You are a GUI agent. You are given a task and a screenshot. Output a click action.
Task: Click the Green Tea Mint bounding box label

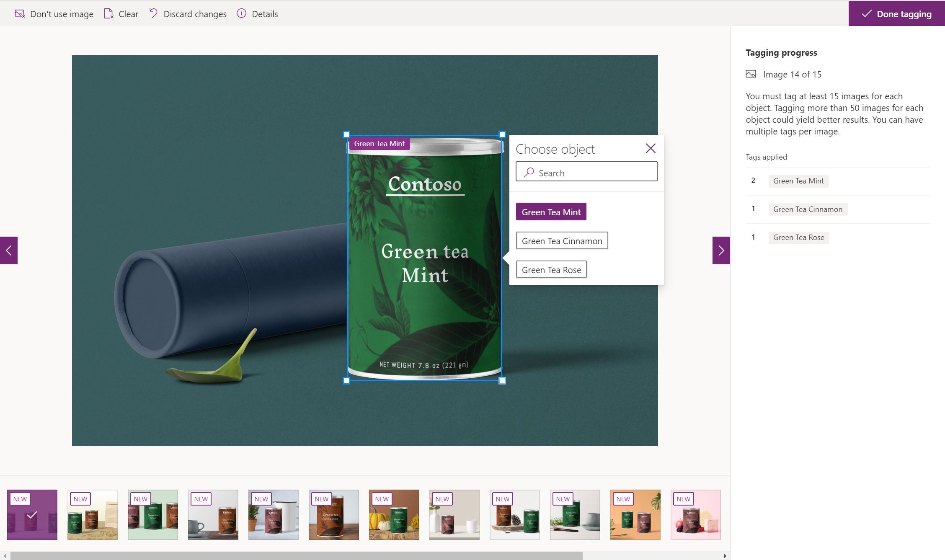[379, 143]
